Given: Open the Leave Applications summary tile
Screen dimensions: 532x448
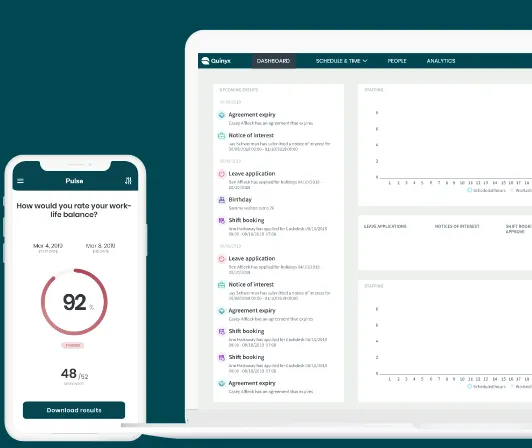Looking at the screenshot, I should coord(385,226).
